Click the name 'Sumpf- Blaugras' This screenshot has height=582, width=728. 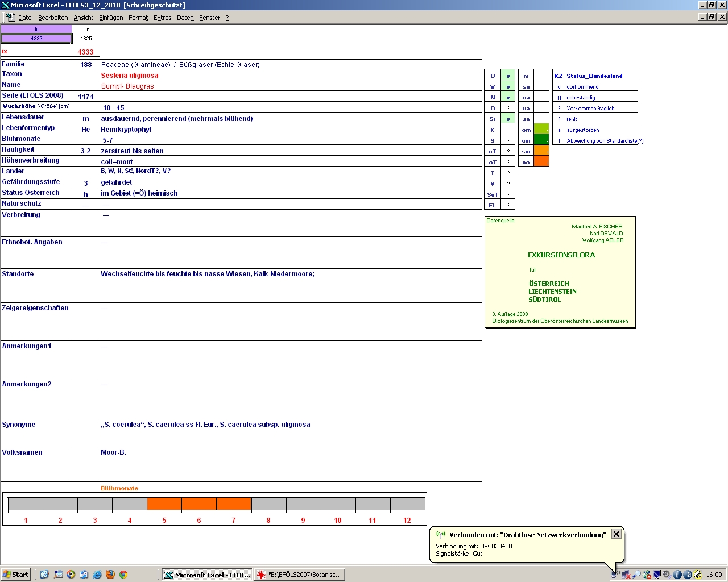(x=127, y=86)
